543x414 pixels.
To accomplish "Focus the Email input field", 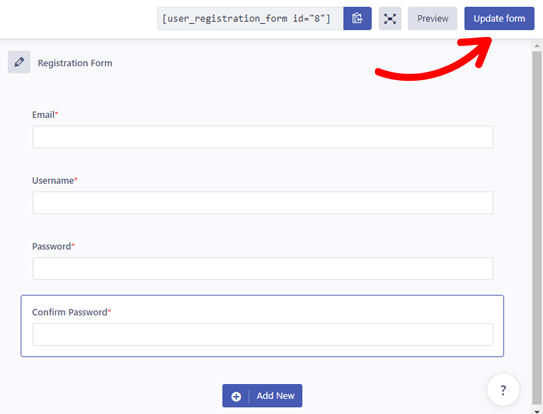I will click(263, 137).
